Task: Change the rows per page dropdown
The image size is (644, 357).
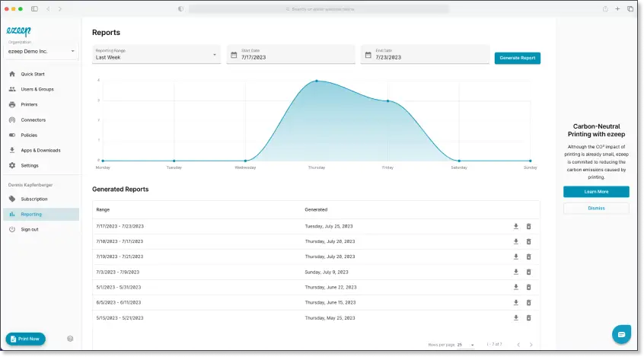Action: [x=465, y=345]
